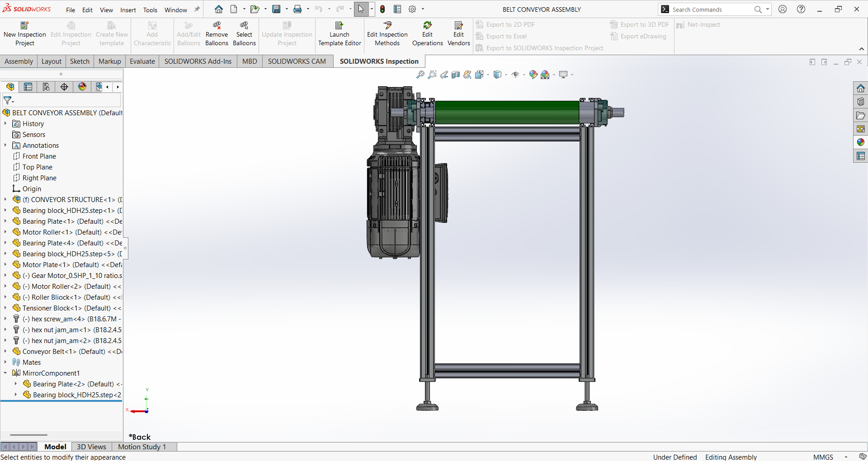The width and height of the screenshot is (868, 461).
Task: Expand the Mates folder in tree
Action: pos(5,362)
